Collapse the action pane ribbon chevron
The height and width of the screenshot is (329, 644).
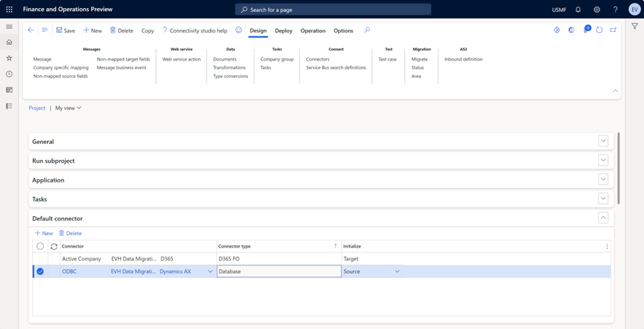coord(615,91)
